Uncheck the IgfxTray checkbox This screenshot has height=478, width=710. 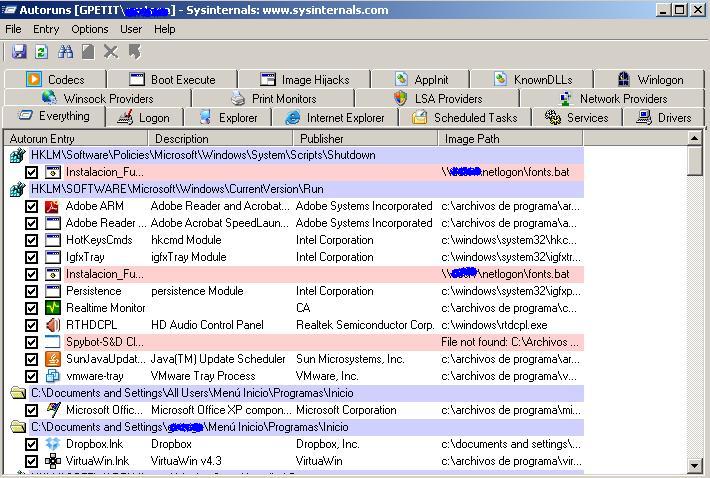[31, 257]
